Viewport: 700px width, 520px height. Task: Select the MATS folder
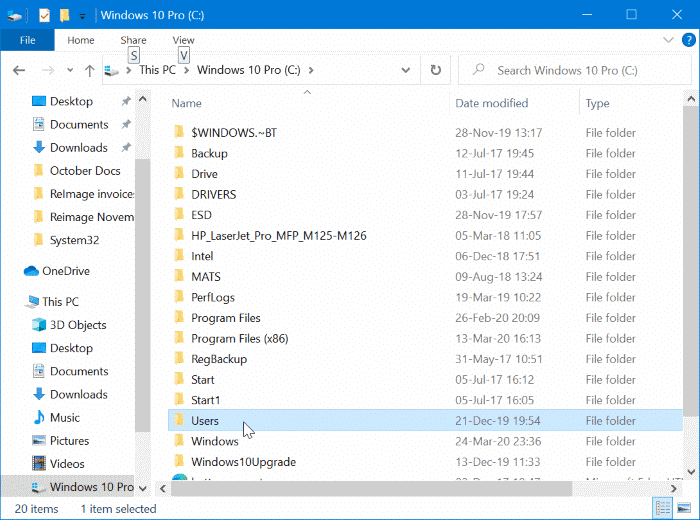pos(206,277)
